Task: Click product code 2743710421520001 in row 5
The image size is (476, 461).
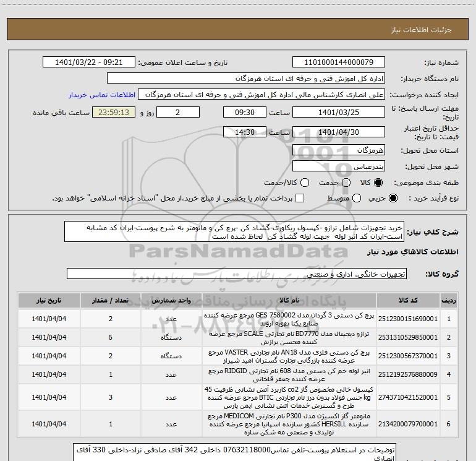Action: pos(408,397)
